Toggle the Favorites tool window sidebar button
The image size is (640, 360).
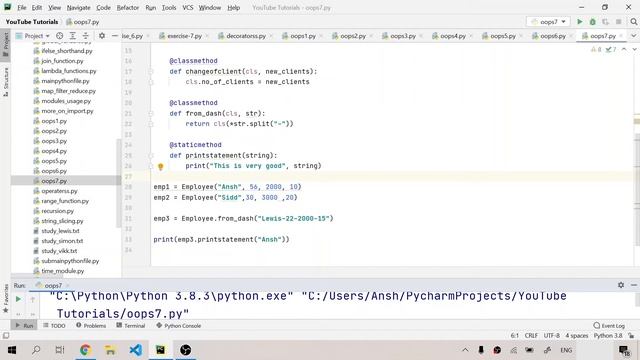coord(6,299)
